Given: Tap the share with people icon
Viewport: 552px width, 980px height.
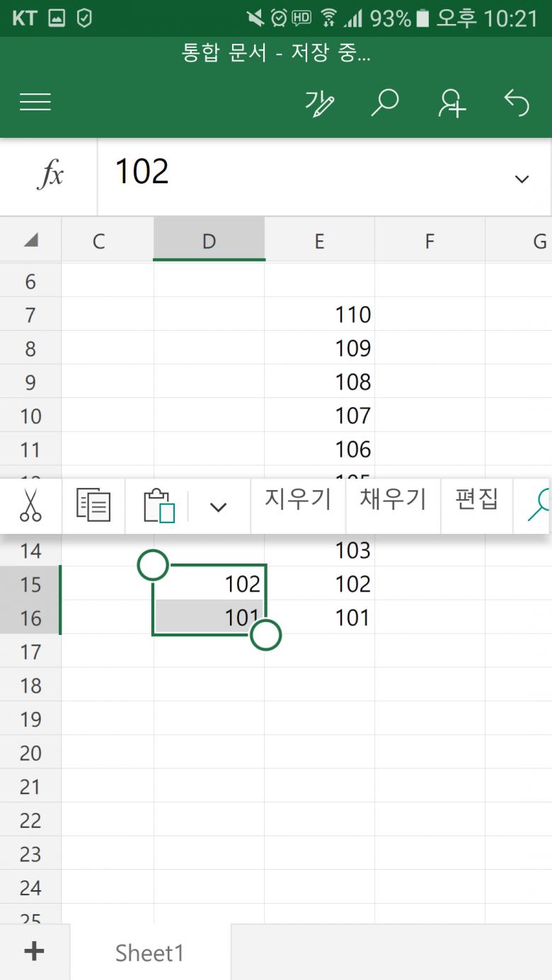Looking at the screenshot, I should 452,103.
